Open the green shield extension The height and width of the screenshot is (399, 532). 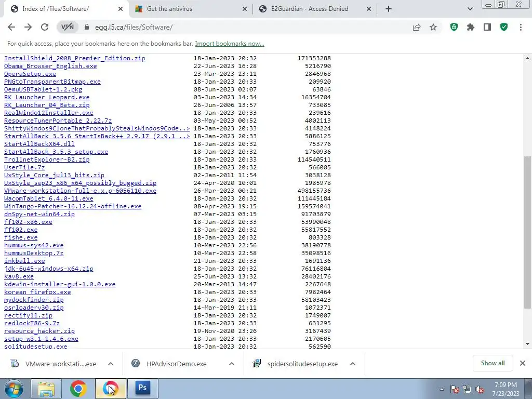(454, 27)
